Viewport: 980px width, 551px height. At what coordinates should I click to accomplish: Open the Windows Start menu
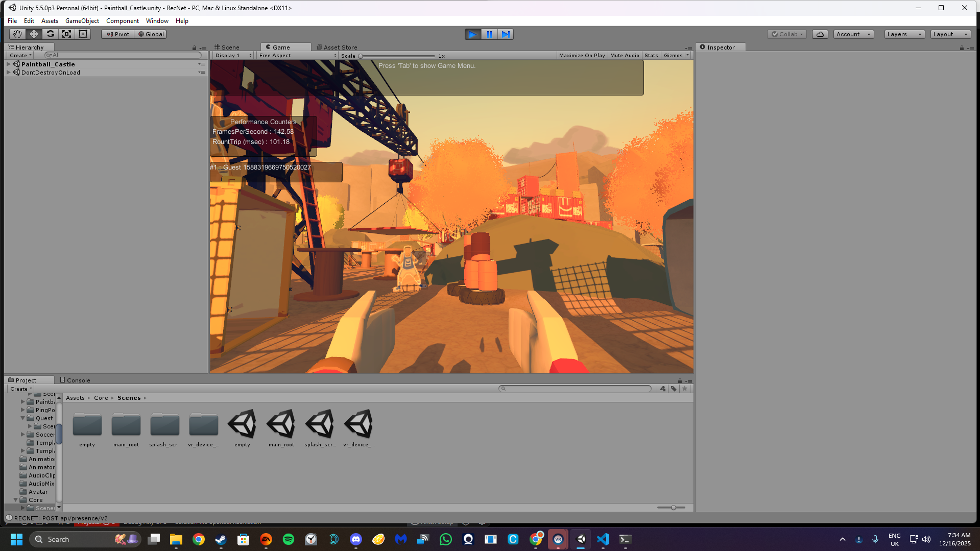16,539
